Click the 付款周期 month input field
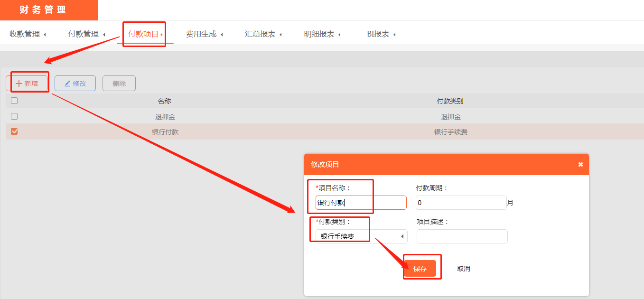This screenshot has width=644, height=299. click(x=461, y=203)
